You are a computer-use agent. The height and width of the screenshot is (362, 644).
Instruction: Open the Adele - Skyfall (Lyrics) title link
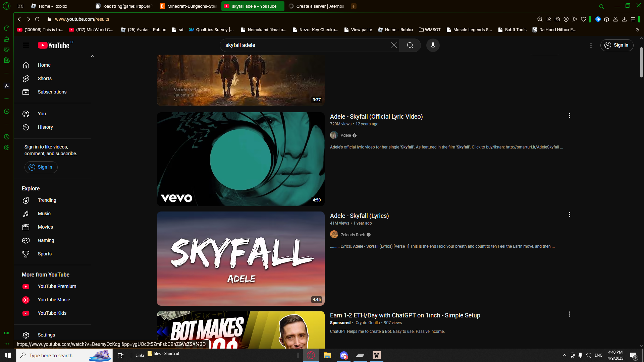pos(359,216)
